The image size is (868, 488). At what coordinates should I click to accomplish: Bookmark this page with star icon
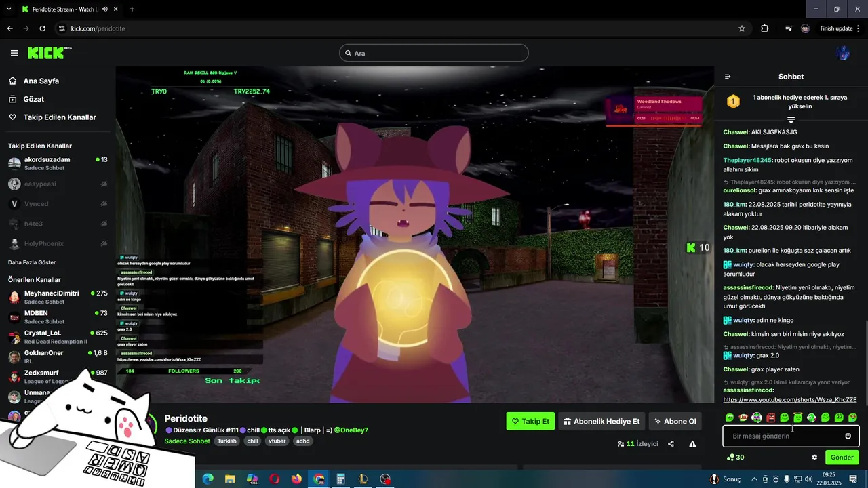coord(742,28)
